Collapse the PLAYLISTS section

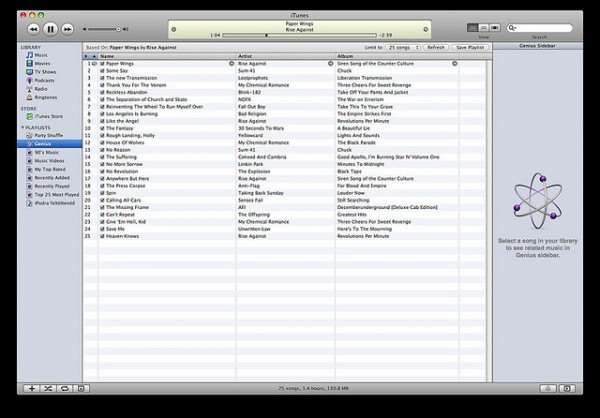pos(23,127)
